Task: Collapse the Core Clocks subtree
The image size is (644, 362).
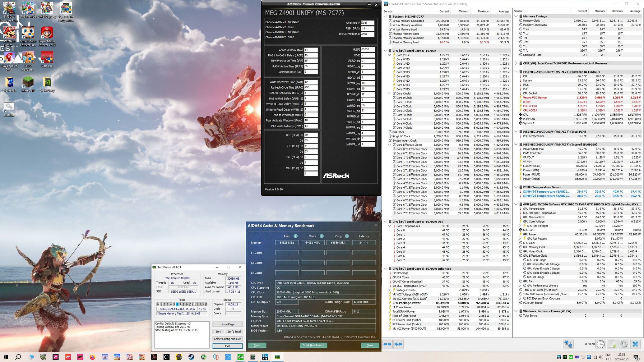Action: [389, 94]
